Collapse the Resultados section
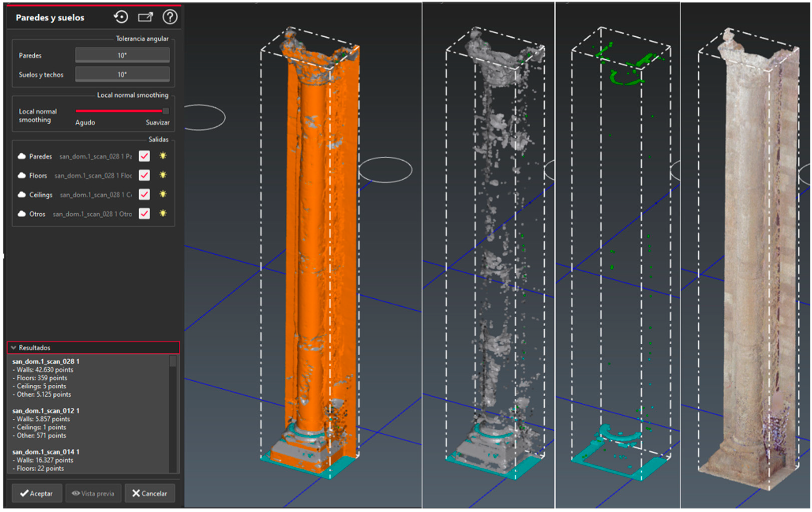Image resolution: width=812 pixels, height=512 pixels. (x=14, y=348)
